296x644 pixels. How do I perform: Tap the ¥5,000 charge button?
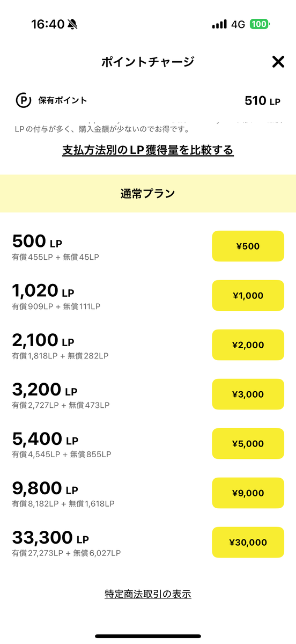point(248,444)
